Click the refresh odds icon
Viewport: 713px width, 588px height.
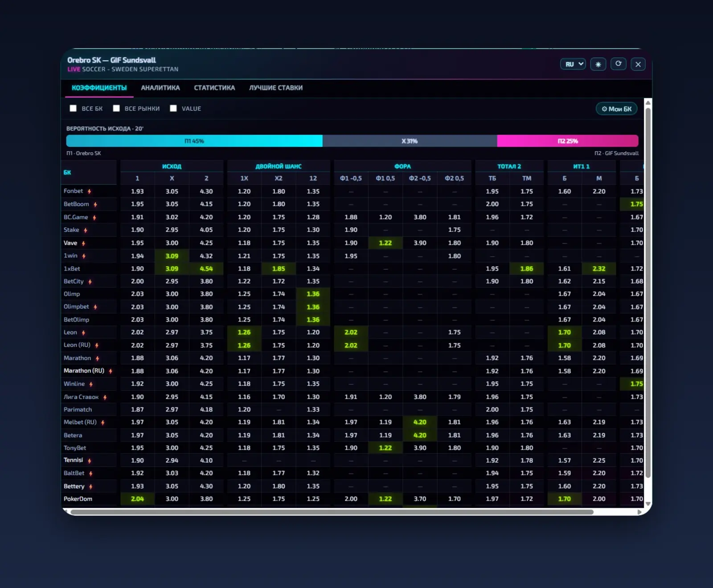tap(618, 64)
